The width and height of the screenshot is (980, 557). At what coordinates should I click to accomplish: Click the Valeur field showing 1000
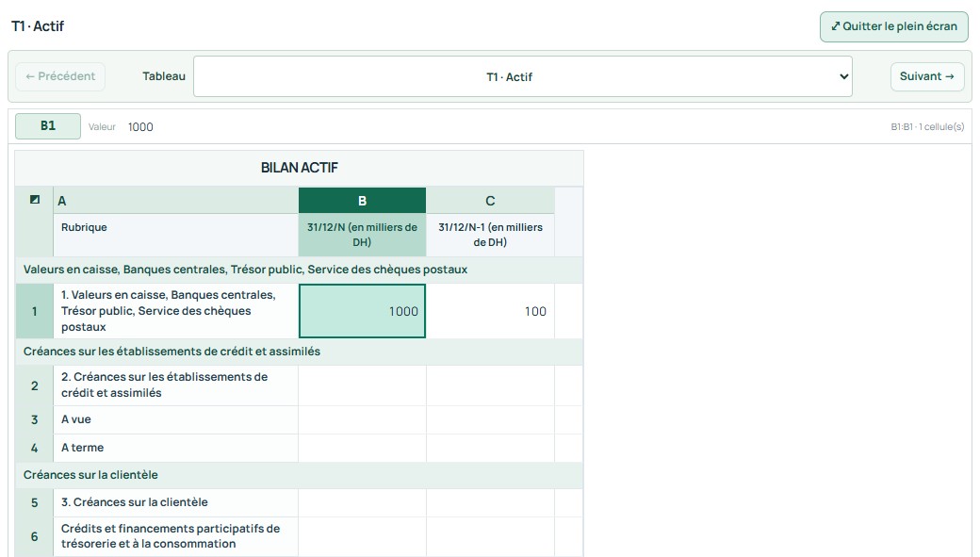[x=140, y=127]
